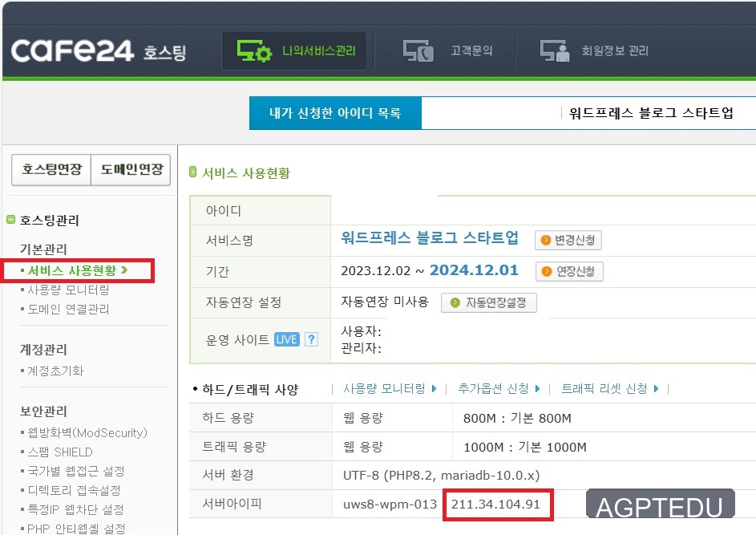This screenshot has height=535, width=756.
Task: Open 회원정보 관리 menu
Action: click(x=593, y=51)
